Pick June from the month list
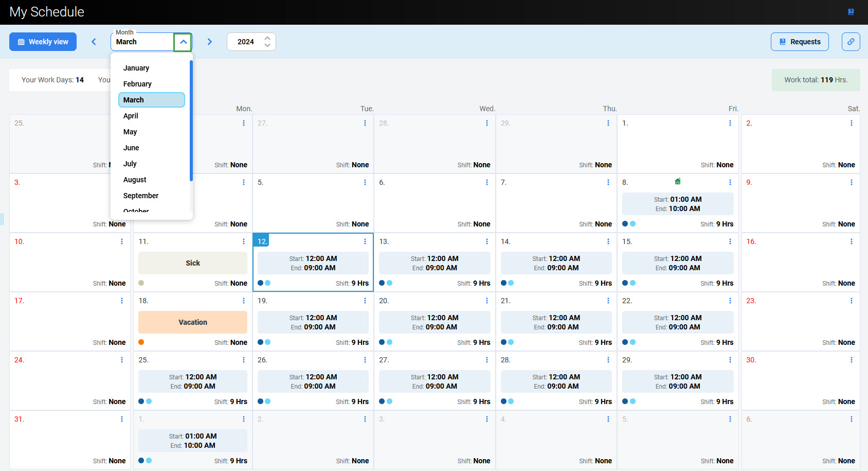This screenshot has height=471, width=868. point(131,148)
